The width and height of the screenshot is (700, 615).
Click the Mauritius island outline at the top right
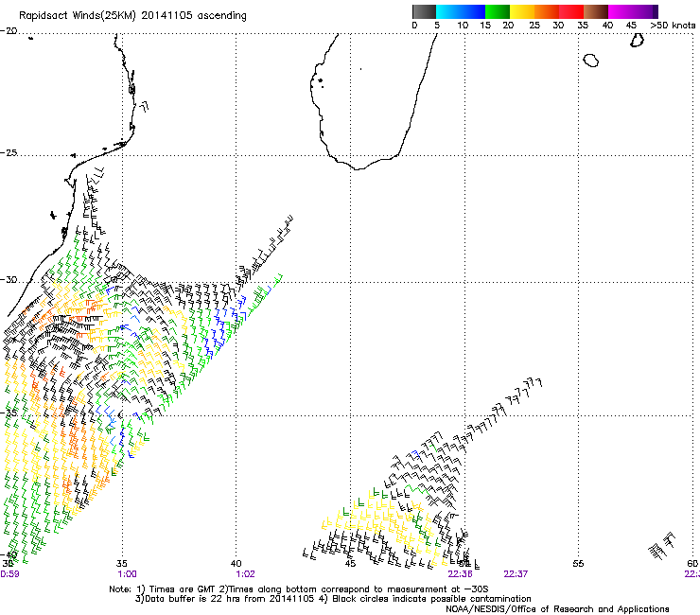click(x=637, y=40)
